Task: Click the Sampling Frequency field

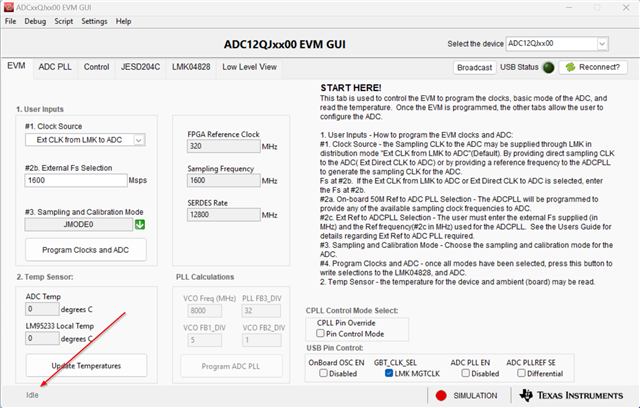Action: (224, 180)
